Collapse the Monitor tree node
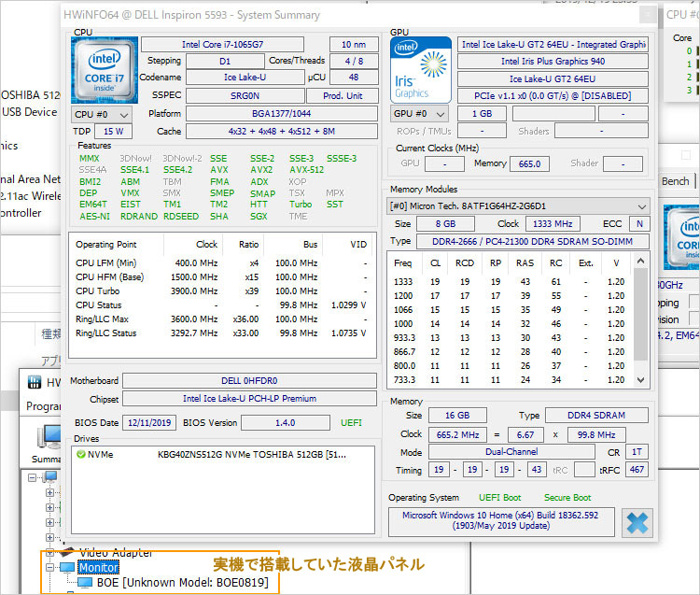Screen dimensions: 700x595 [x=51, y=567]
